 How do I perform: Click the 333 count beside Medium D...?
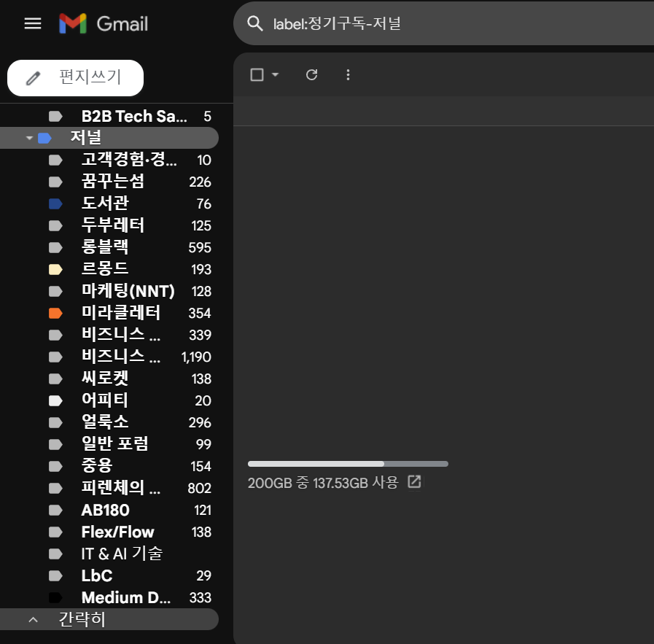(x=201, y=598)
